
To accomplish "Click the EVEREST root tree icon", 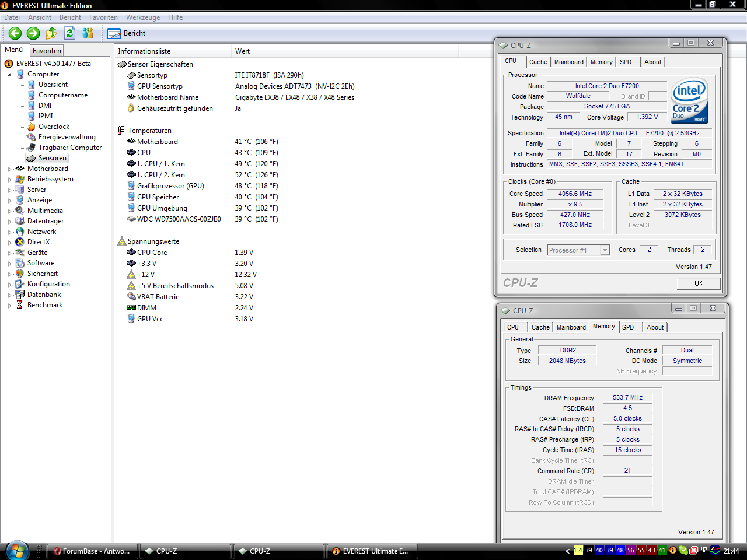I will (x=9, y=64).
